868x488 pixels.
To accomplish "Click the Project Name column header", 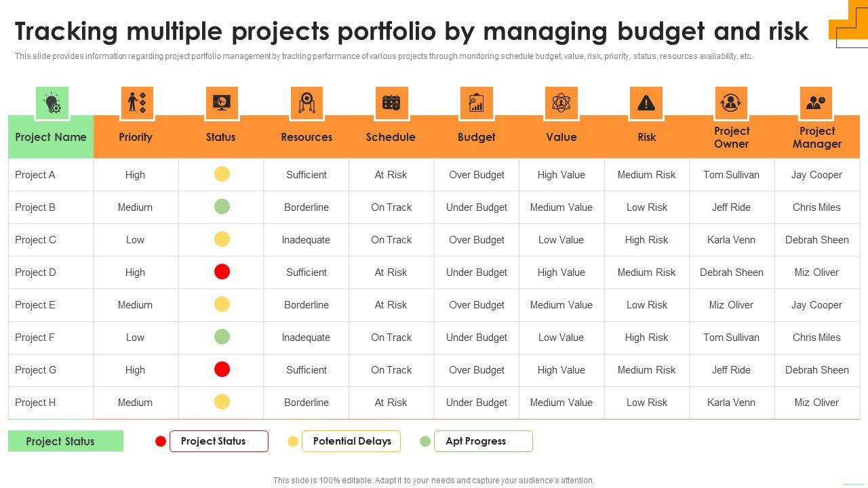I will pos(51,137).
